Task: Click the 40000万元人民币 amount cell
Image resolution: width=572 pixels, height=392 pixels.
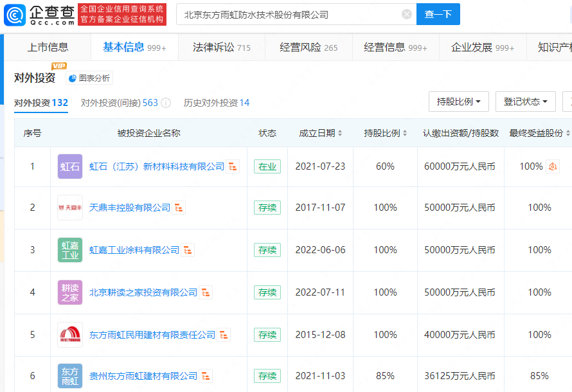Action: click(x=460, y=335)
